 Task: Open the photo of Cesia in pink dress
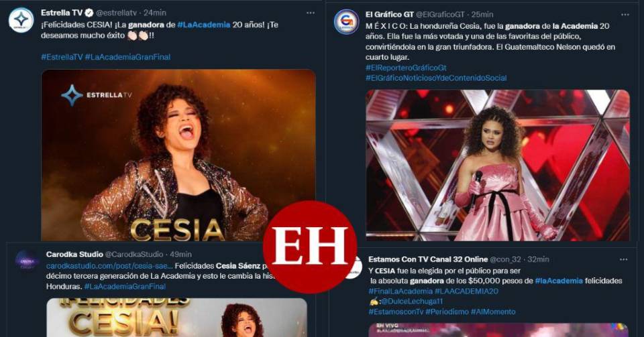tap(497, 165)
